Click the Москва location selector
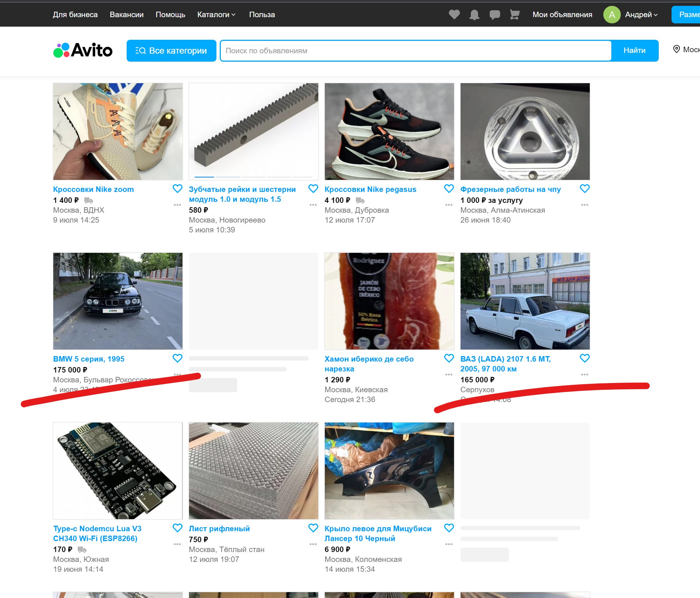 (686, 49)
